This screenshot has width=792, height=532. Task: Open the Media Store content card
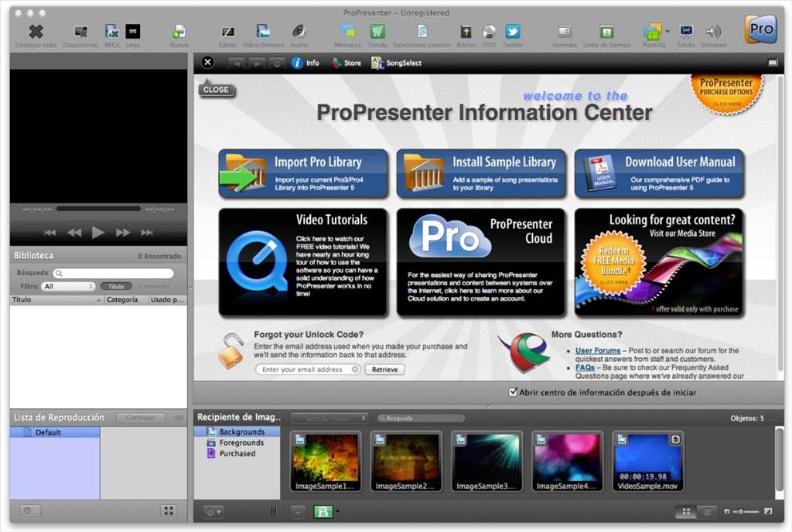coord(659,262)
